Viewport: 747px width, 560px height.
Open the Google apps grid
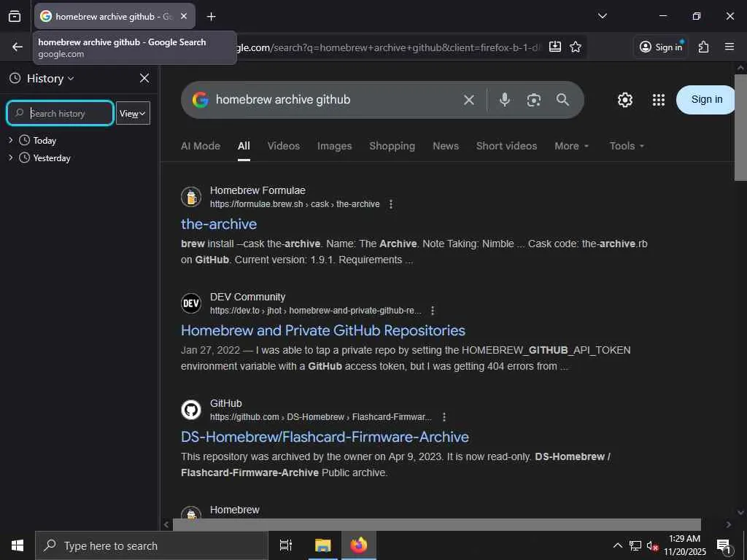point(659,99)
